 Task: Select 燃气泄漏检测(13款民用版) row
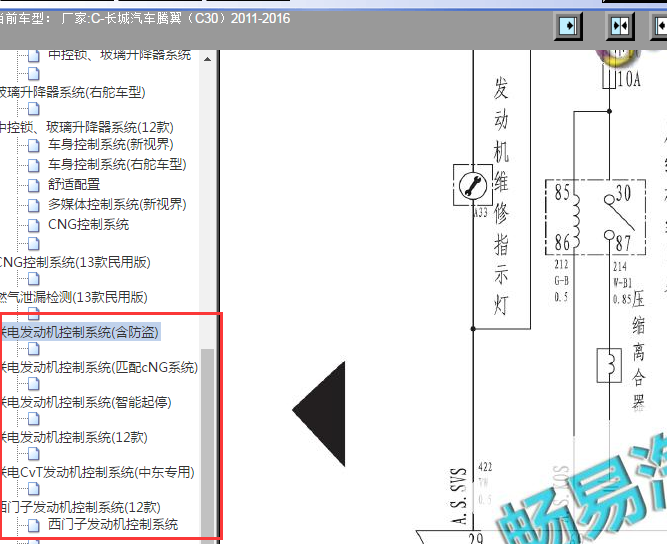point(74,297)
